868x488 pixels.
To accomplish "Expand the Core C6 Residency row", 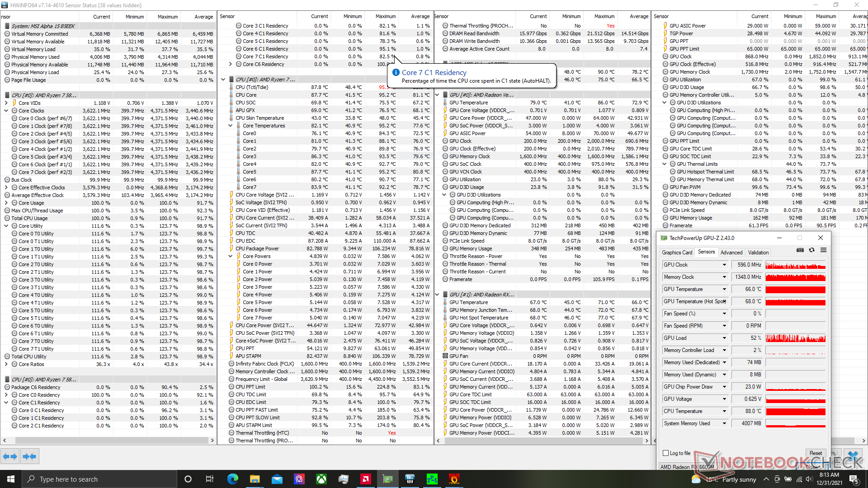I will point(230,64).
